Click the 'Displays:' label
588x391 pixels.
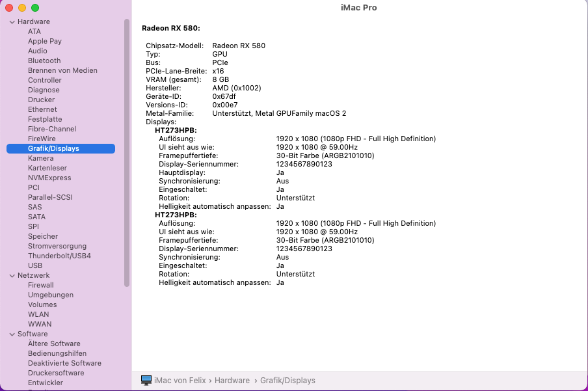pos(161,122)
